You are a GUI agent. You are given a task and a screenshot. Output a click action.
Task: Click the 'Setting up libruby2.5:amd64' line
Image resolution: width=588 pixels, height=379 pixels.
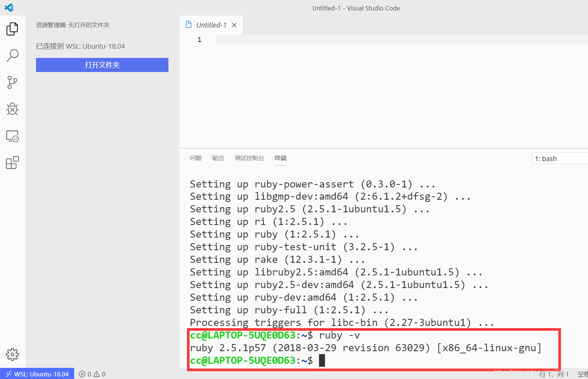336,272
